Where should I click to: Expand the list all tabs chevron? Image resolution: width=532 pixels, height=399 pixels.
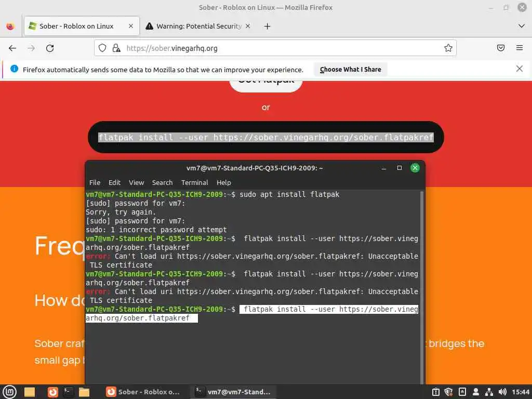coord(522,26)
